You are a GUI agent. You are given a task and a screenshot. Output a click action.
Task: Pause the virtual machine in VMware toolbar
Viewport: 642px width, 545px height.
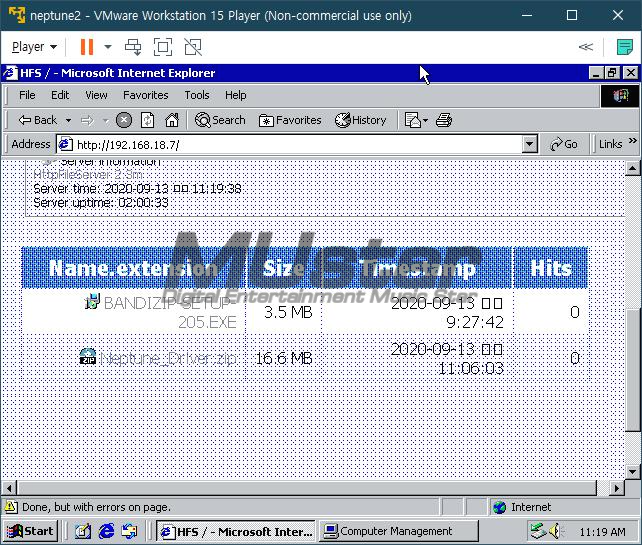coord(86,47)
